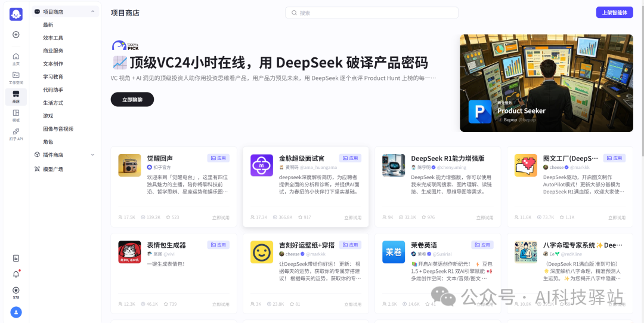
Task: Click the 金脉超级面试官 card title
Action: pos(302,158)
